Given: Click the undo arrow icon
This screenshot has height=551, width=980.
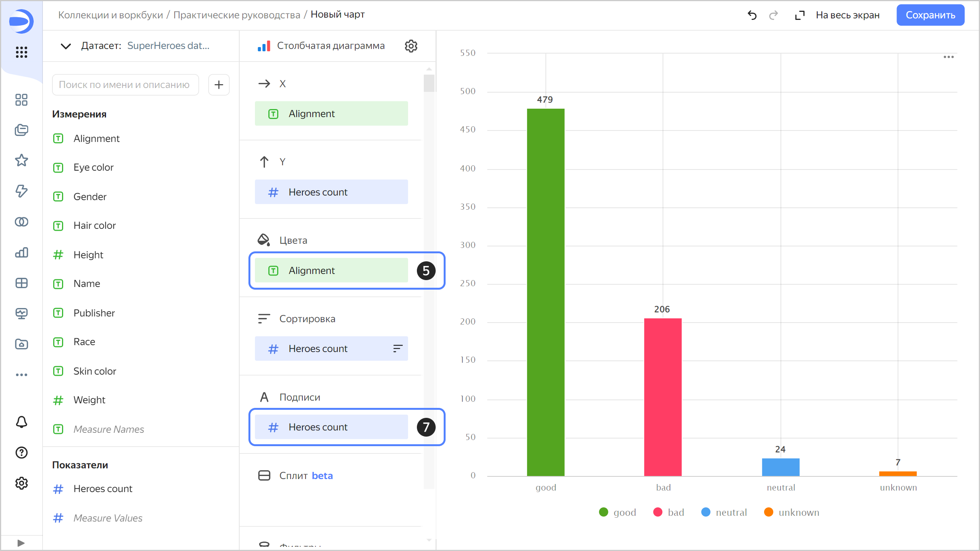Looking at the screenshot, I should pos(752,15).
